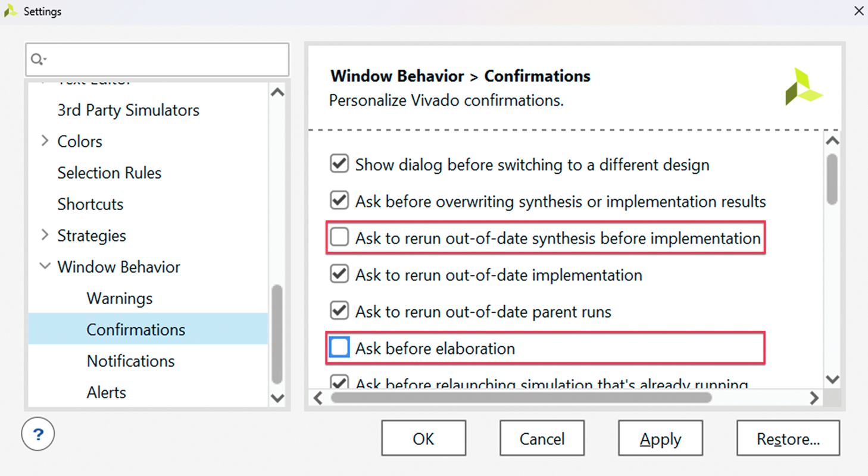Uncheck Show dialog before switching design
The height and width of the screenshot is (476, 868).
[339, 164]
